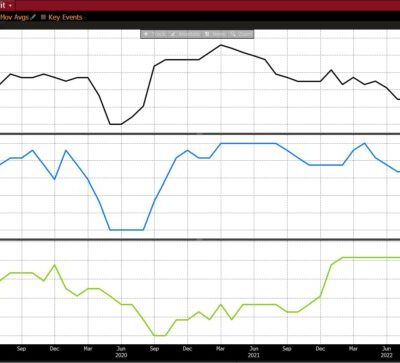Click the Jun 2020 label on time axis

tap(121, 352)
